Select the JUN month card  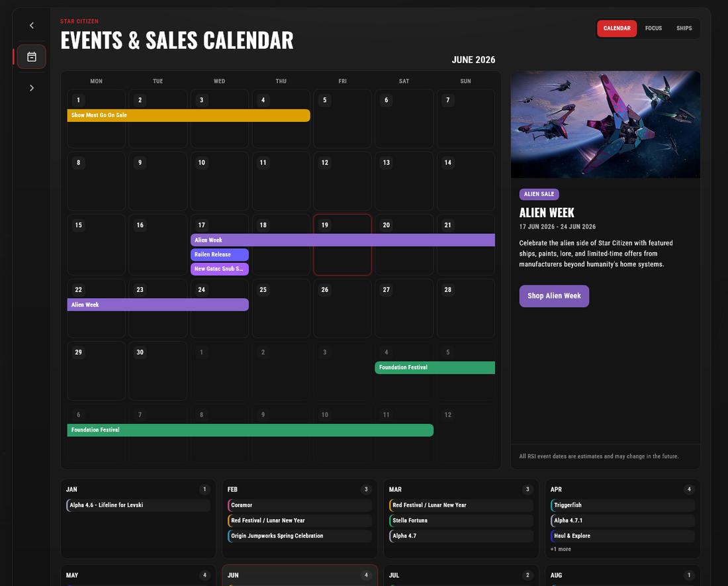point(300,575)
